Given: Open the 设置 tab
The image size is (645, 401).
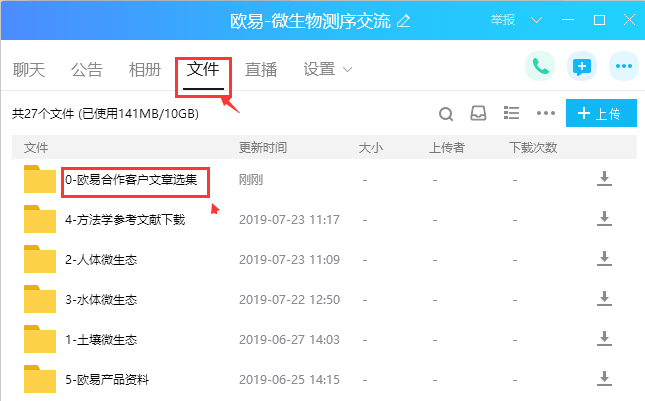Looking at the screenshot, I should [319, 70].
